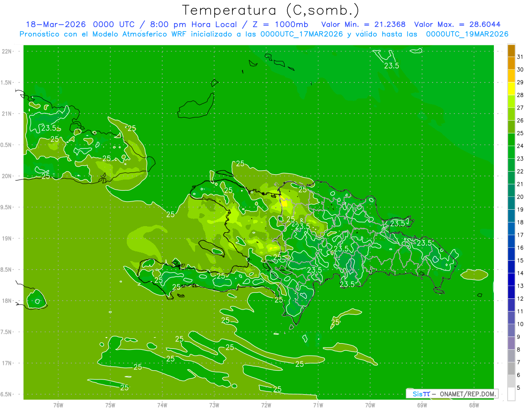532x411 pixels.
Task: Click the teal colorbar band between 20 and 21
Action: pos(511,190)
